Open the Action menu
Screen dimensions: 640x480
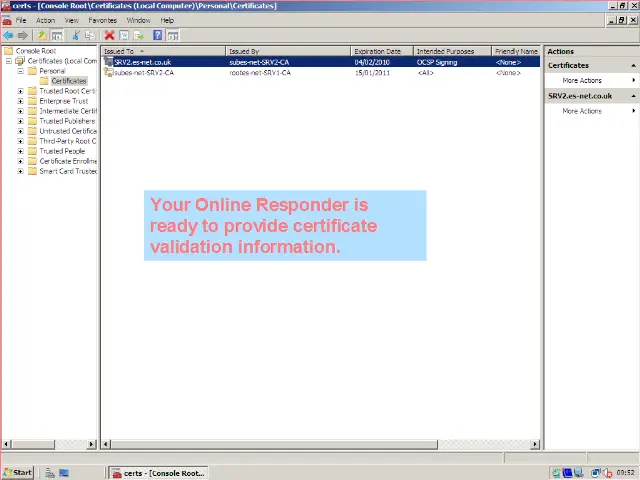(x=45, y=20)
